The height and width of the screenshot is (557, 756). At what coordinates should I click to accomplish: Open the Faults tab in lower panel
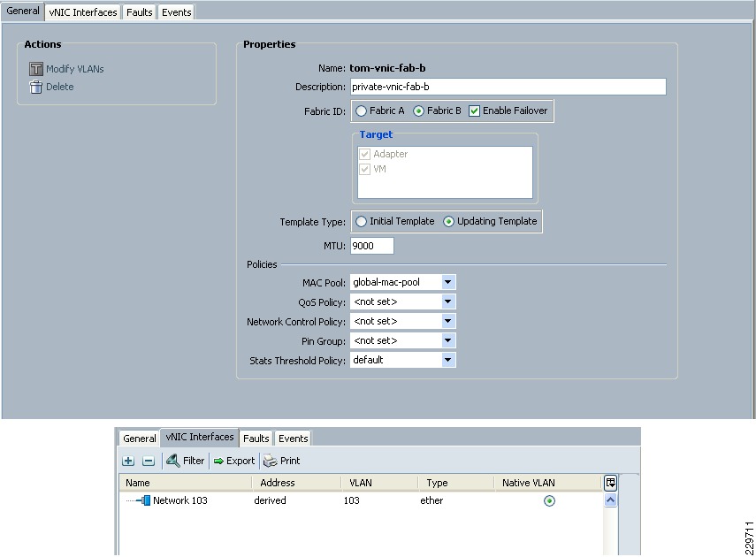256,439
